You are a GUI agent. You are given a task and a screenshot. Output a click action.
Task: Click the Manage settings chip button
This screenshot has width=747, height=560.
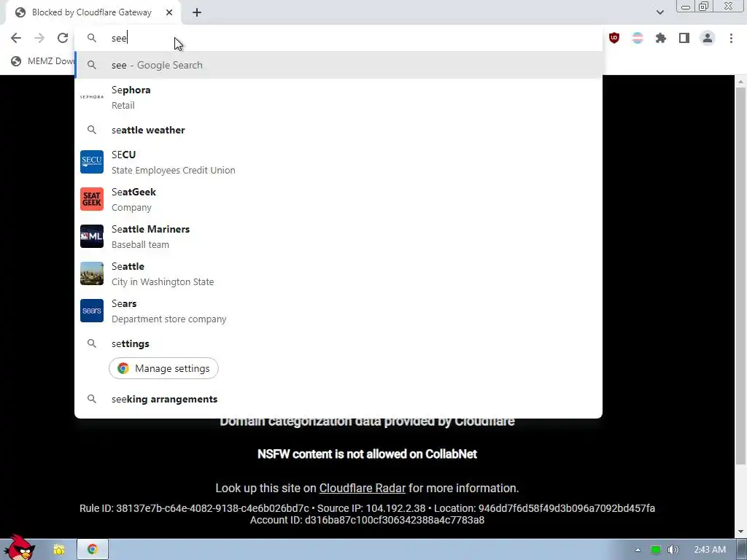click(163, 368)
